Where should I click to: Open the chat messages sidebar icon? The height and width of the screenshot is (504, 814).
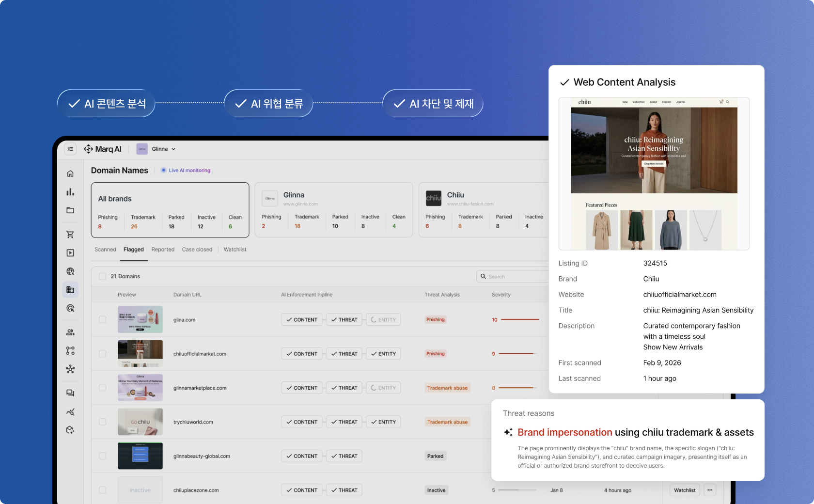click(x=70, y=393)
